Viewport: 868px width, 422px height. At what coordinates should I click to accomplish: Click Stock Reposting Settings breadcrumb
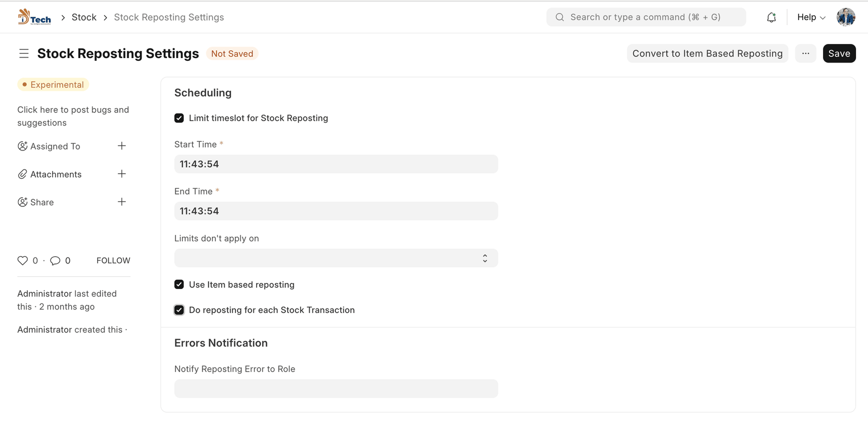tap(169, 17)
